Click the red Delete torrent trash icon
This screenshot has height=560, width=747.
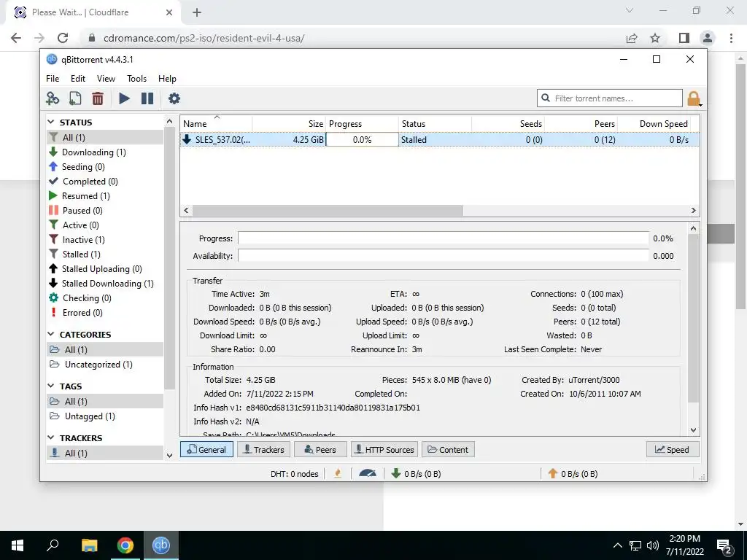pos(98,98)
